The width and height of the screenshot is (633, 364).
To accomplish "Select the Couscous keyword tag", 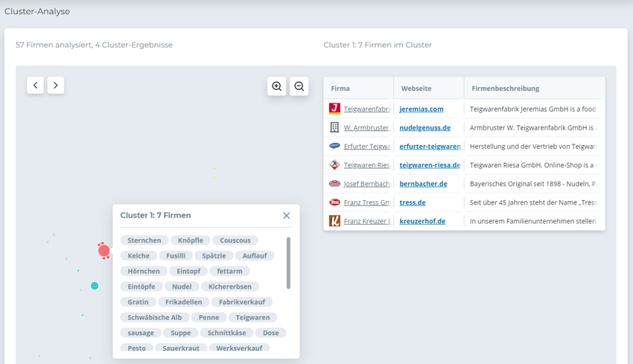I will (x=235, y=240).
